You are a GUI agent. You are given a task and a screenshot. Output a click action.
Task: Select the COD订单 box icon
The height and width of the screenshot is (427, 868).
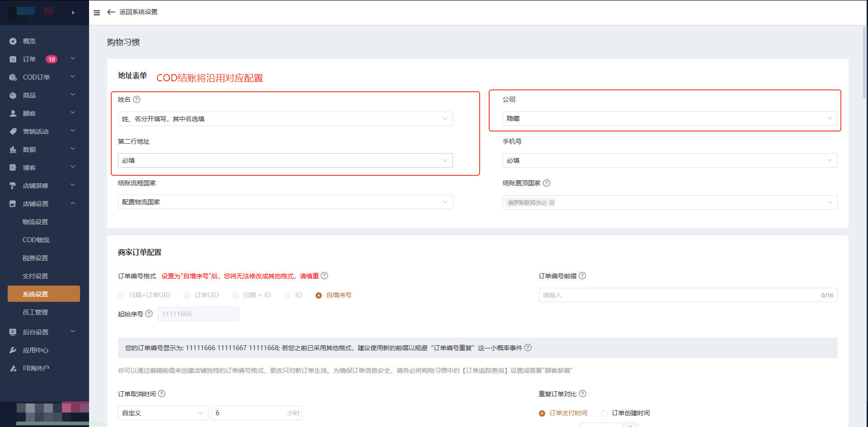pyautogui.click(x=13, y=77)
